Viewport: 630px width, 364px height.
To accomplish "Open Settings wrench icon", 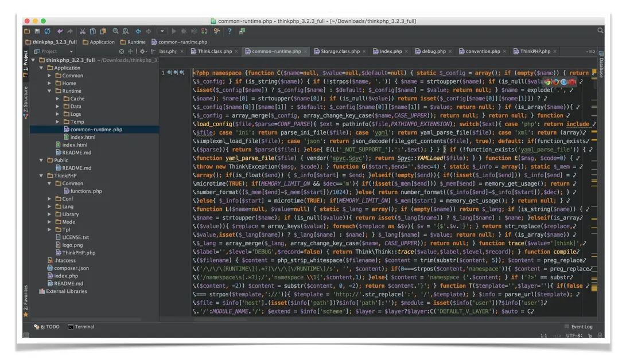I will [217, 32].
